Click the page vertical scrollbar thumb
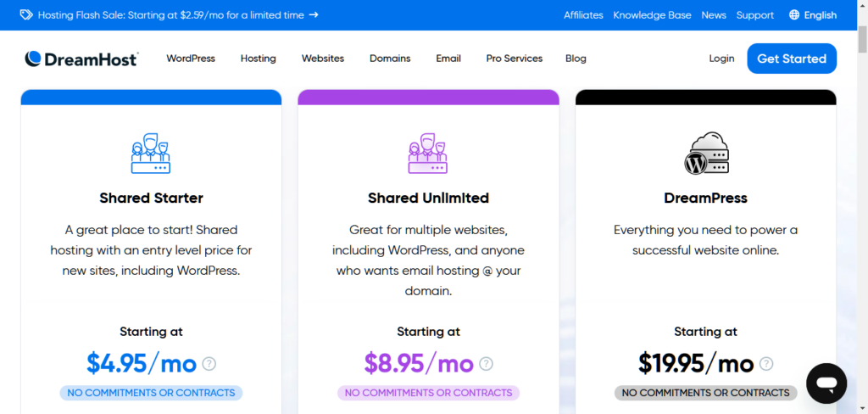This screenshot has height=414, width=868. (862, 39)
